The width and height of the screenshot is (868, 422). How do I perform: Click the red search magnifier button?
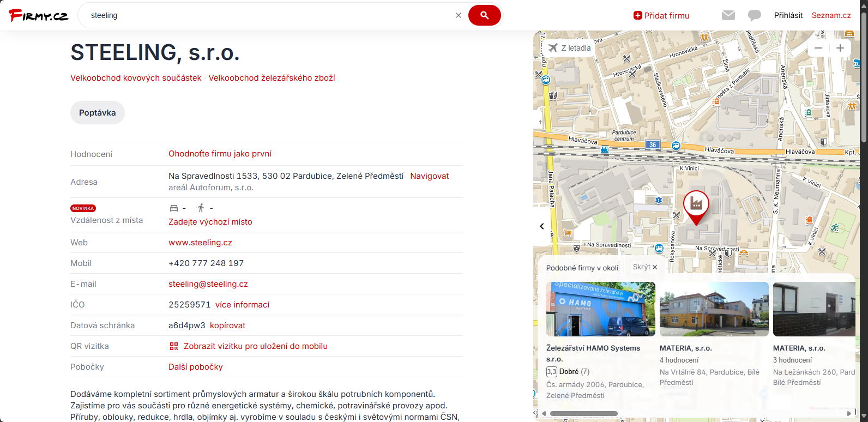point(484,15)
